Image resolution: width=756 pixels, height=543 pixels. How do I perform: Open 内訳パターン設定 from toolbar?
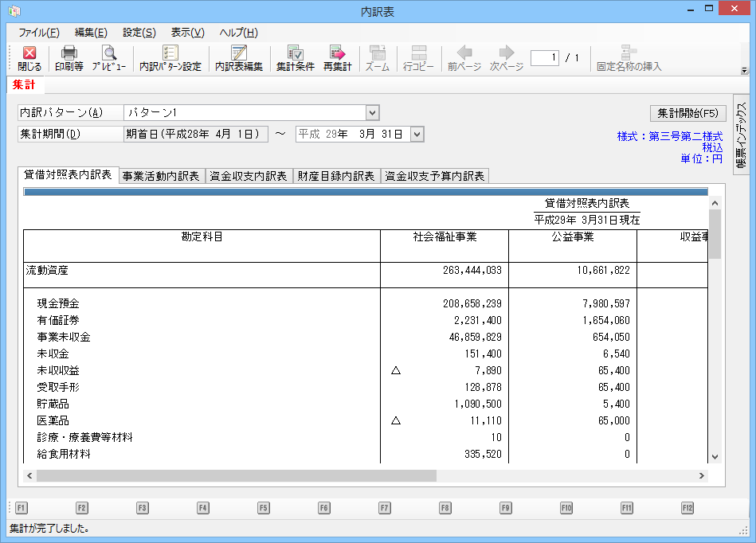tap(170, 59)
